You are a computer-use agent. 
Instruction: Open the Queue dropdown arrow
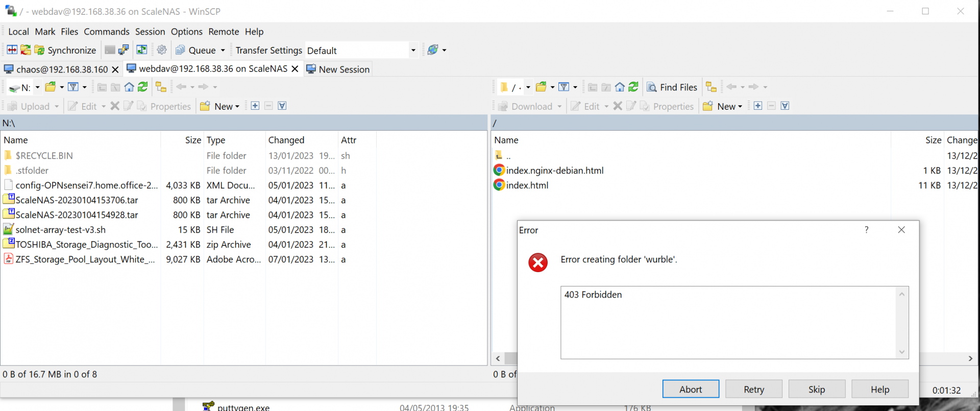[x=223, y=50]
